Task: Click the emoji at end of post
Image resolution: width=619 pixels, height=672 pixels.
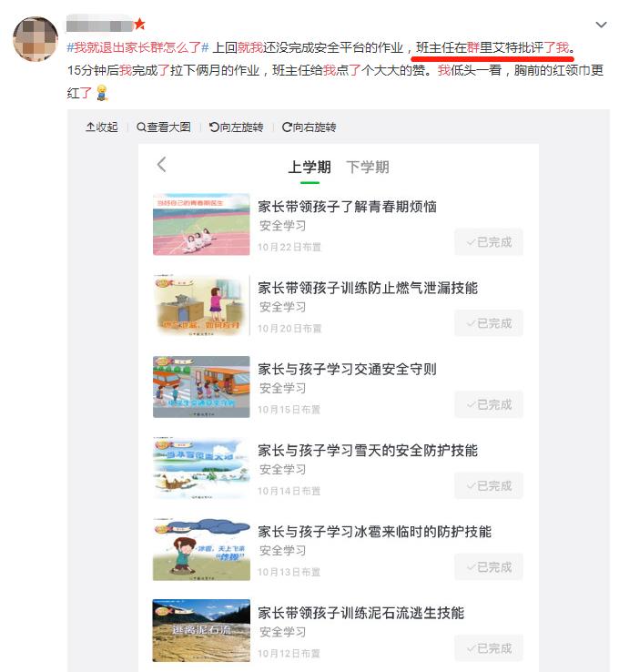Action: (102, 93)
